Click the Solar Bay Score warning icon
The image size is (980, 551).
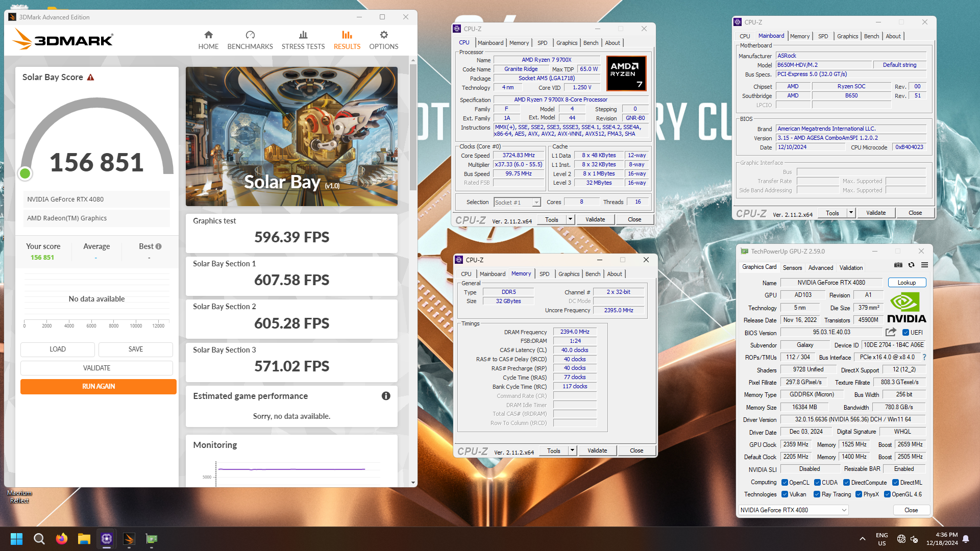(90, 78)
